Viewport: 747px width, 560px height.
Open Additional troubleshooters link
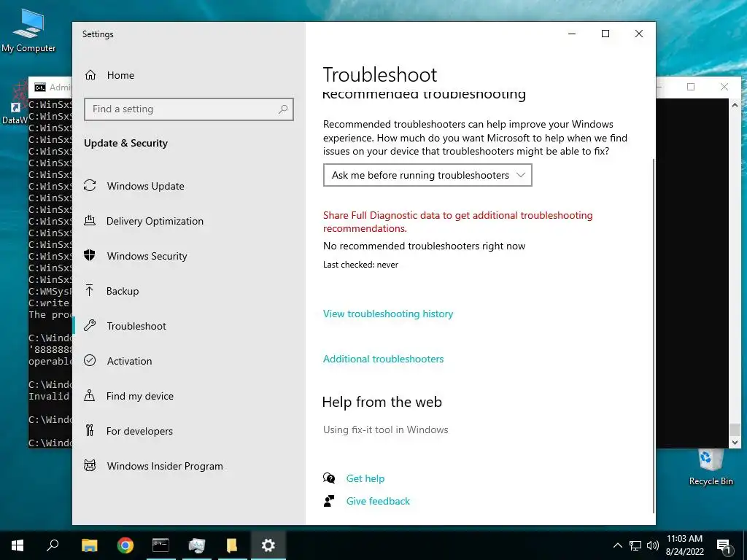point(383,359)
